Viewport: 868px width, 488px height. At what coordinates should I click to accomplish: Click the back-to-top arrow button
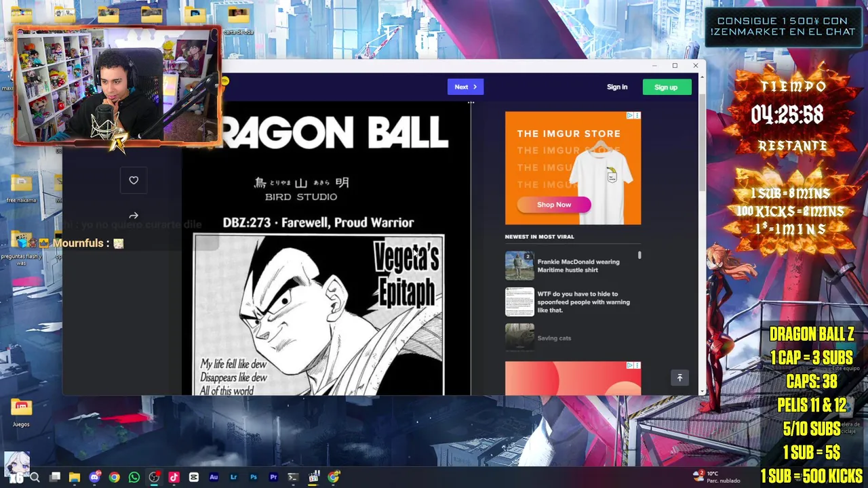click(679, 378)
